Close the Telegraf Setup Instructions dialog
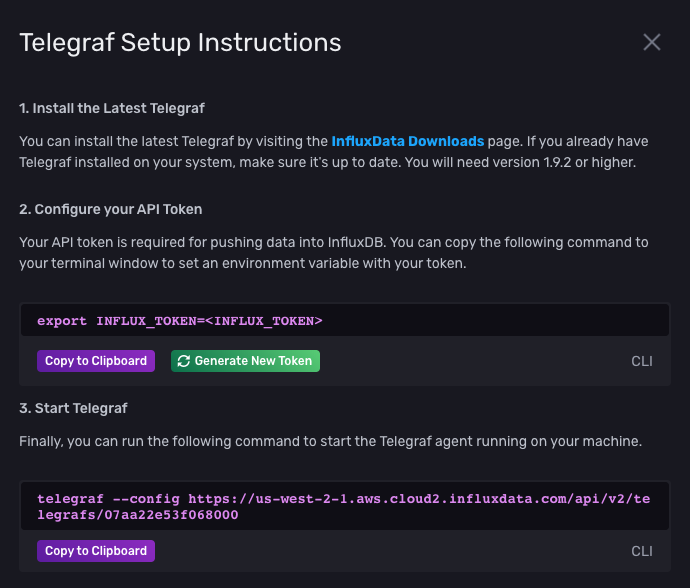Screen dimensions: 690x588 652,42
